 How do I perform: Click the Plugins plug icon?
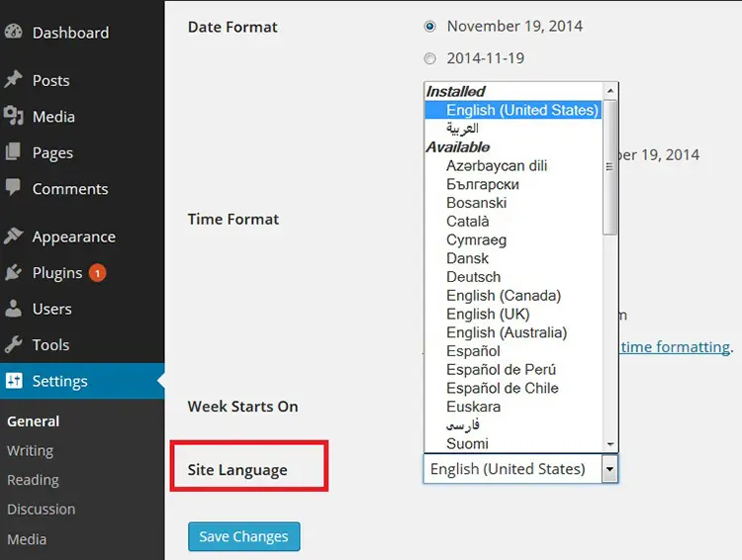click(14, 272)
